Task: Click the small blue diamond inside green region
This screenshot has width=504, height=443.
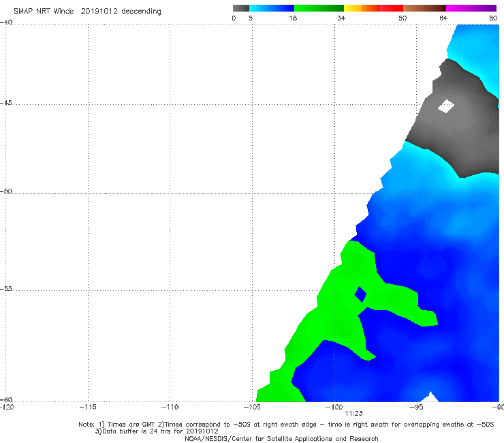Action: (x=360, y=294)
